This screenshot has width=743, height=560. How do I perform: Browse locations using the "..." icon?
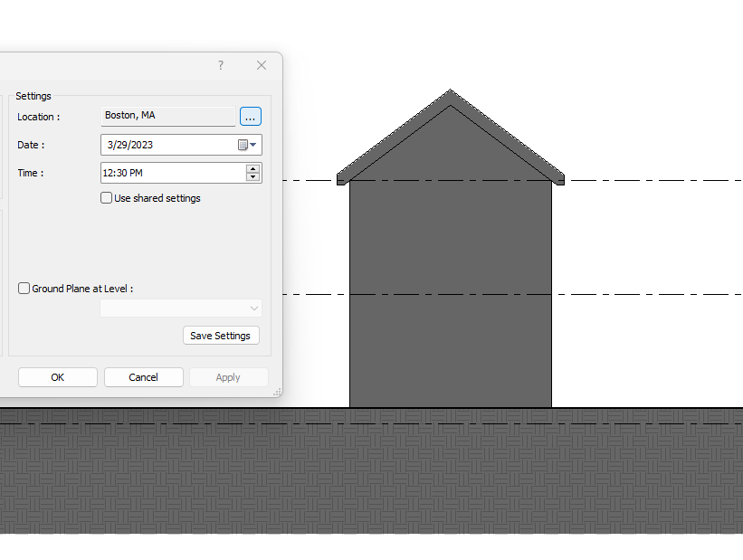click(250, 116)
